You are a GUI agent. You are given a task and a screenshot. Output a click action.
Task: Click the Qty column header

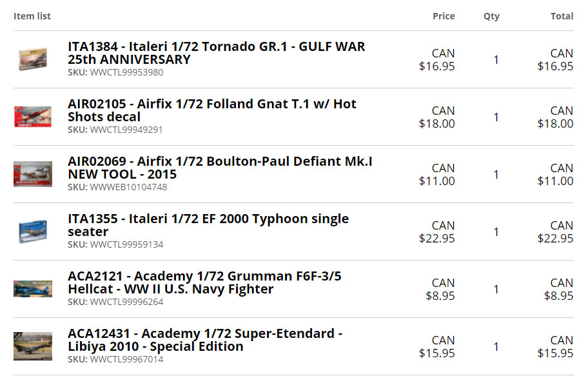[491, 16]
